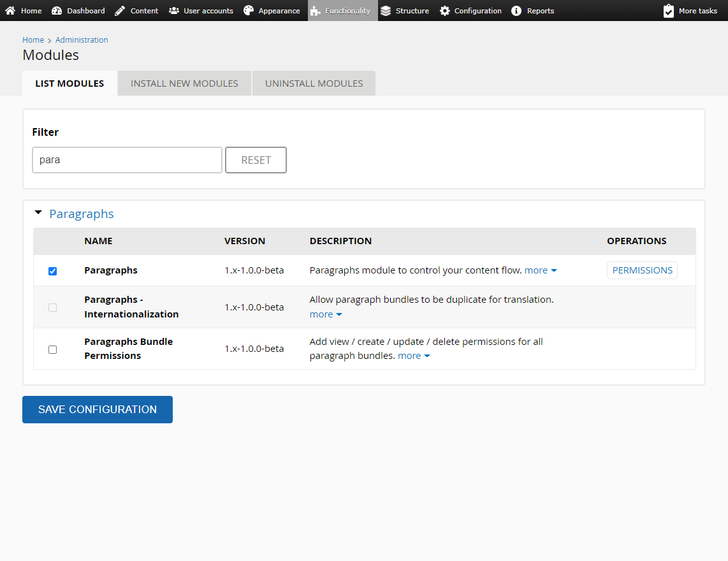Open the Dashboard using its gauge icon
The height and width of the screenshot is (561, 728).
[57, 10]
